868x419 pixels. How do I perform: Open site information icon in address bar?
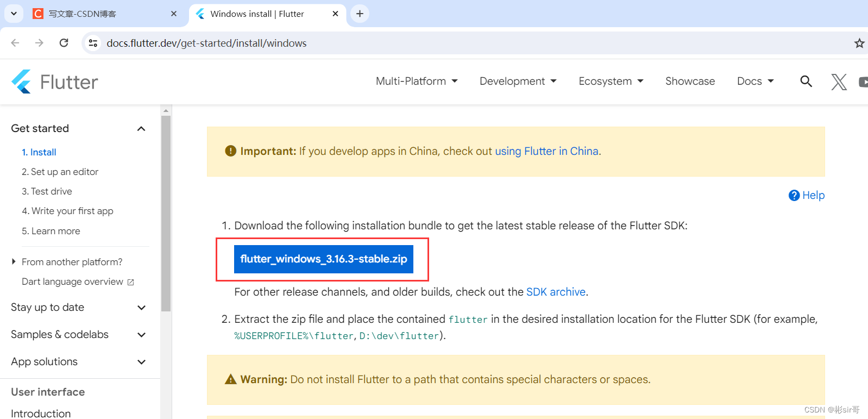[x=93, y=43]
